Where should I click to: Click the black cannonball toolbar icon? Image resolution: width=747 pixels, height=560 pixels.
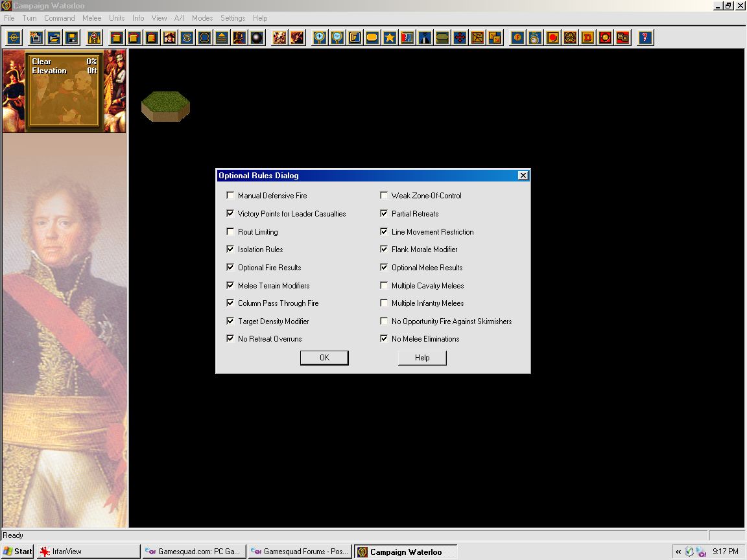pos(257,38)
